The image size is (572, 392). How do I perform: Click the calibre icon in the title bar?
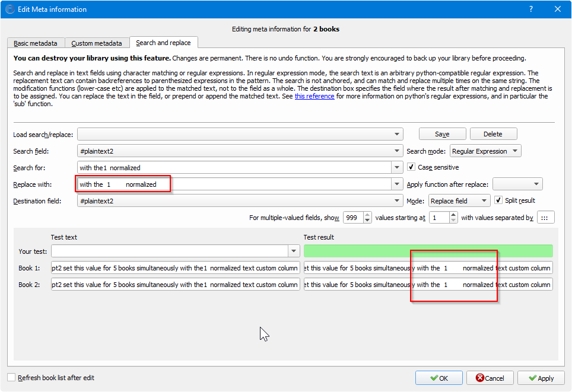coord(10,9)
